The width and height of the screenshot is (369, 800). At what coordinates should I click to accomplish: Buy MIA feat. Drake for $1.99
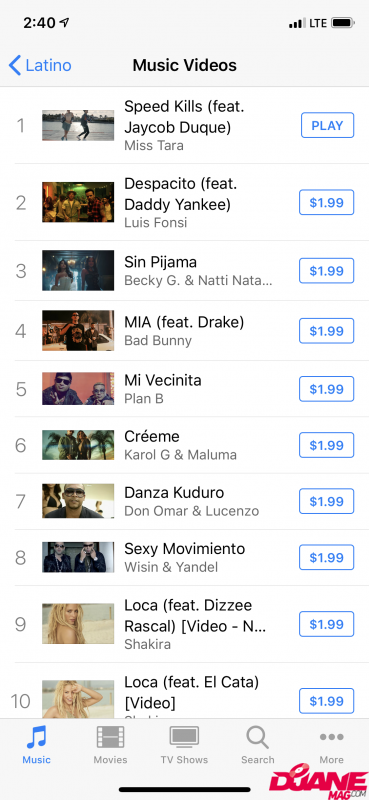point(327,331)
